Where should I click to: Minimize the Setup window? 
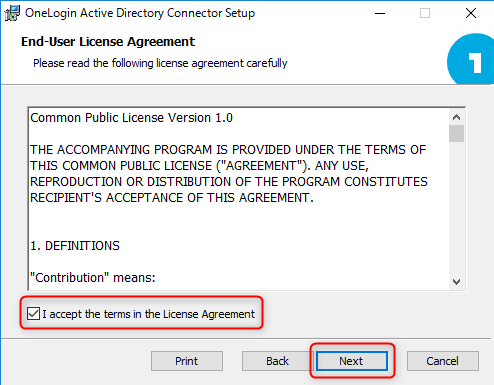point(380,13)
